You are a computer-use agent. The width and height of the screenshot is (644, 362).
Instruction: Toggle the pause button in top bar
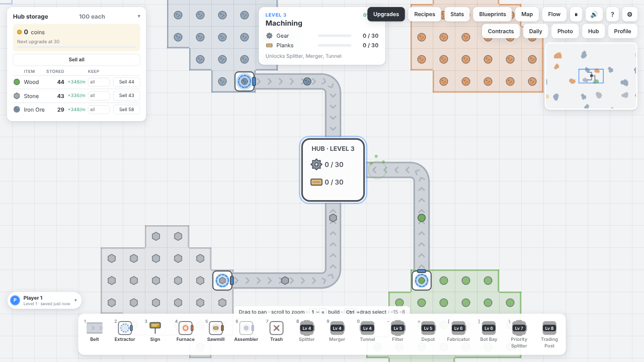576,14
